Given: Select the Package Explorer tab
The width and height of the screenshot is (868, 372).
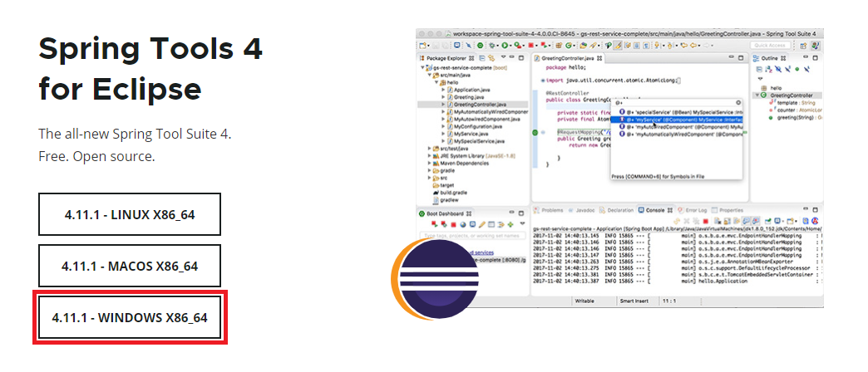Looking at the screenshot, I should tap(446, 58).
